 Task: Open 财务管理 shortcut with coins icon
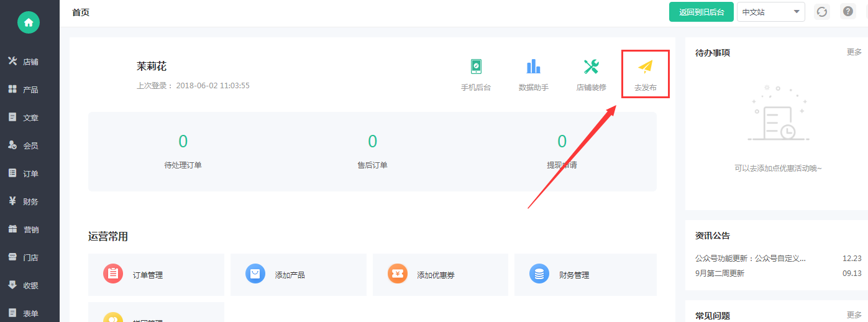click(585, 274)
